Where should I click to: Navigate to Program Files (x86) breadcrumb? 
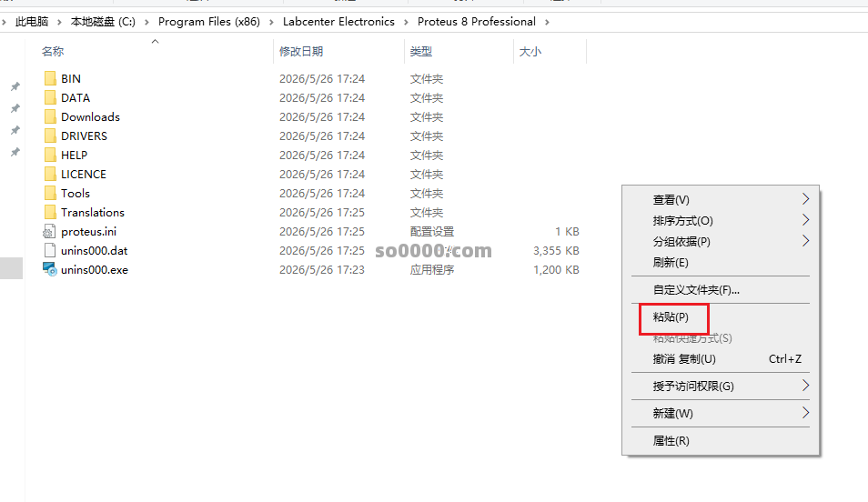[209, 22]
